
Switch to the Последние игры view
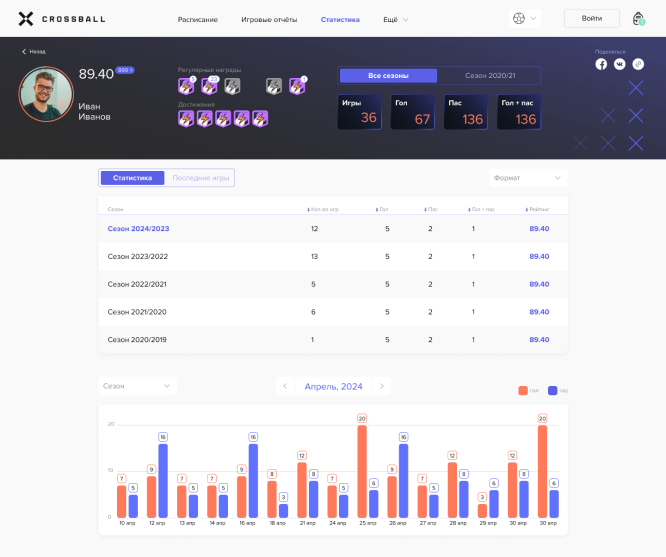coord(200,178)
